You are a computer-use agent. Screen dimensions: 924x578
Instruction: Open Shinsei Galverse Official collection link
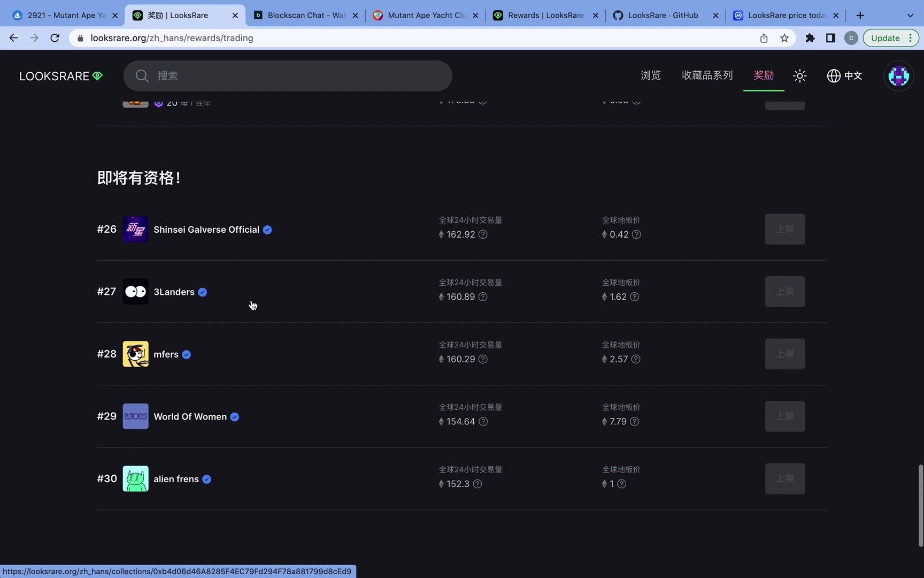[x=206, y=230]
